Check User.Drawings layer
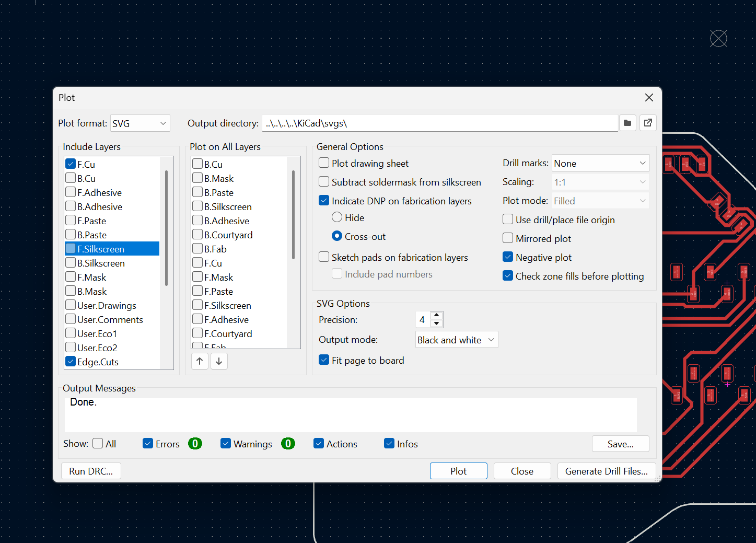 click(x=71, y=305)
